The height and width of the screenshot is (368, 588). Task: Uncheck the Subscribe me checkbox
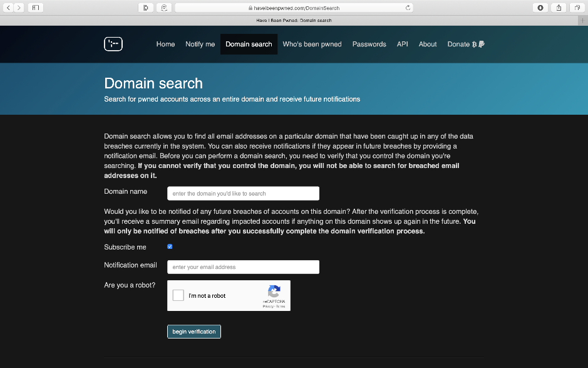click(x=170, y=247)
